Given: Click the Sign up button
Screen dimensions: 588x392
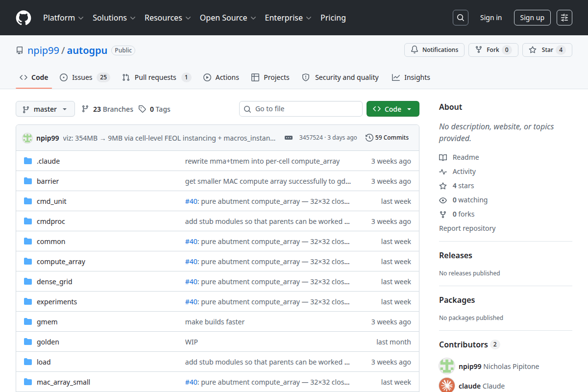Looking at the screenshot, I should [532, 18].
